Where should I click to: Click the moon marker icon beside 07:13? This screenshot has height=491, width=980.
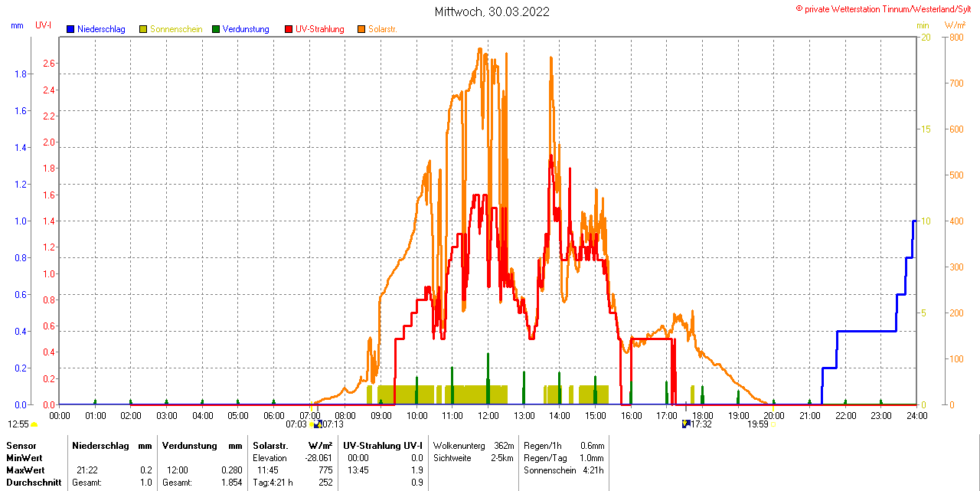(318, 424)
